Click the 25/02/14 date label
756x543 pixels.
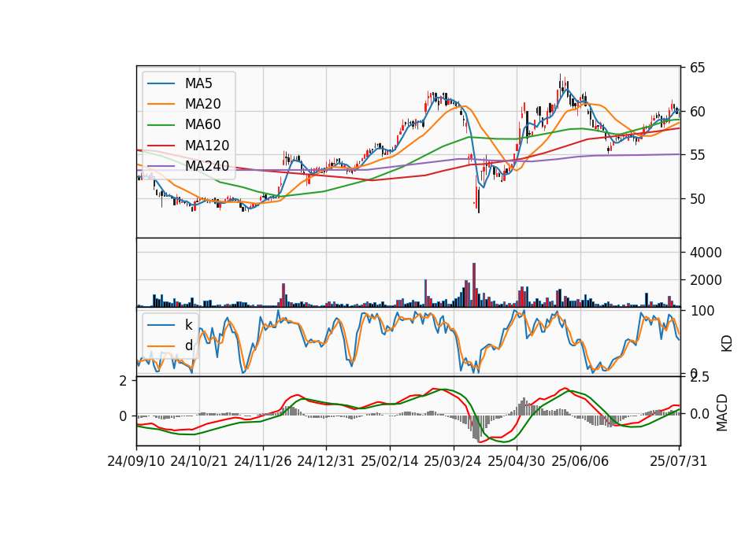390,462
